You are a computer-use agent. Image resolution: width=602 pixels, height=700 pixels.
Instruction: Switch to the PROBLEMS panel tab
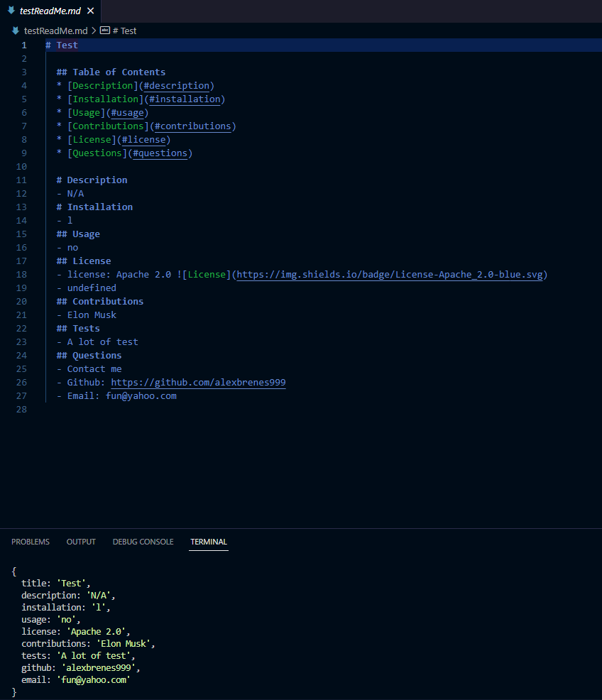(x=30, y=541)
